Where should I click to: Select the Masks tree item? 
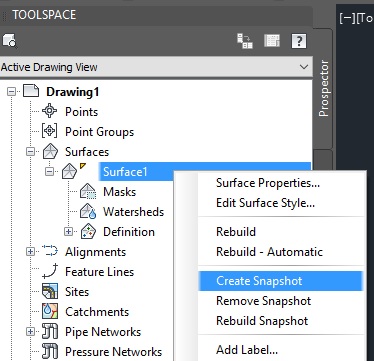(x=120, y=192)
